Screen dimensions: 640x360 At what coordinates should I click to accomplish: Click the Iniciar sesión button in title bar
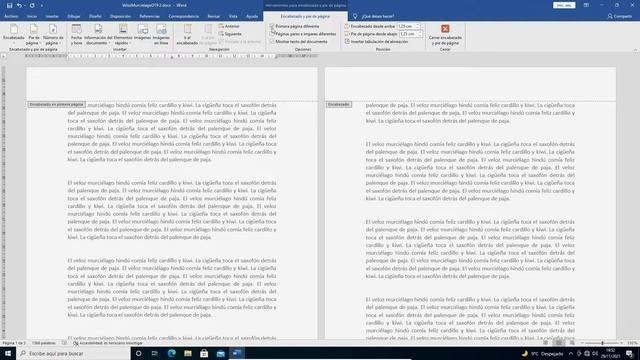pyautogui.click(x=564, y=5)
